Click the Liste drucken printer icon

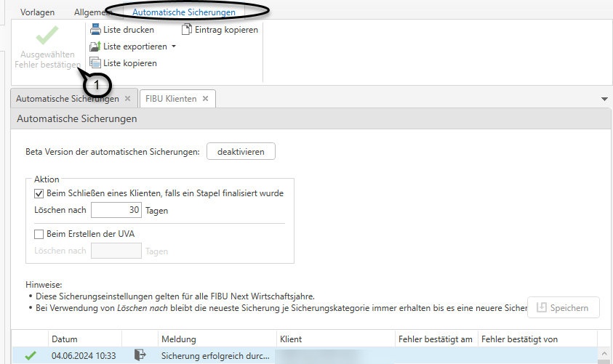(95, 30)
